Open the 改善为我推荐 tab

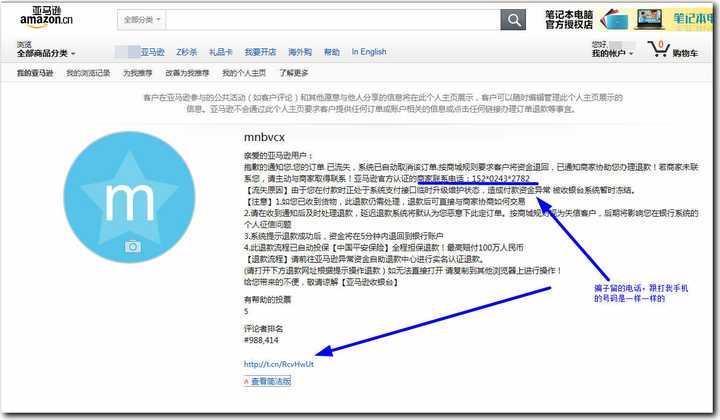pyautogui.click(x=187, y=73)
